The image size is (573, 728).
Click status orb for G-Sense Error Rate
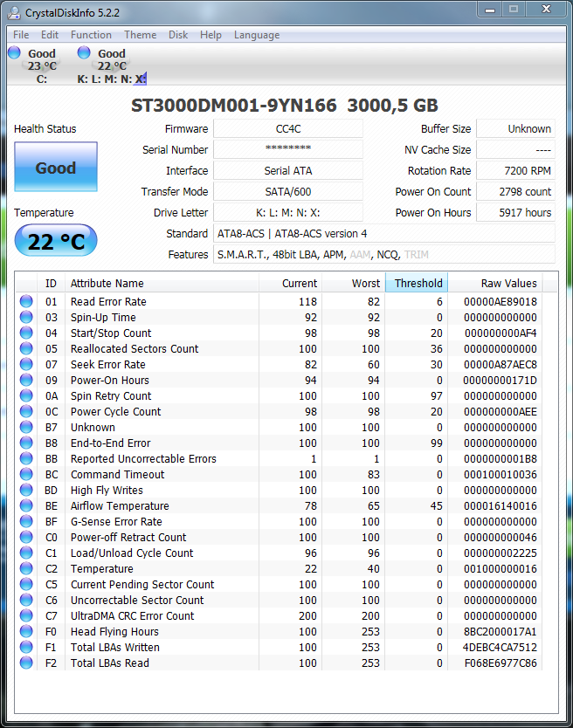pyautogui.click(x=26, y=521)
